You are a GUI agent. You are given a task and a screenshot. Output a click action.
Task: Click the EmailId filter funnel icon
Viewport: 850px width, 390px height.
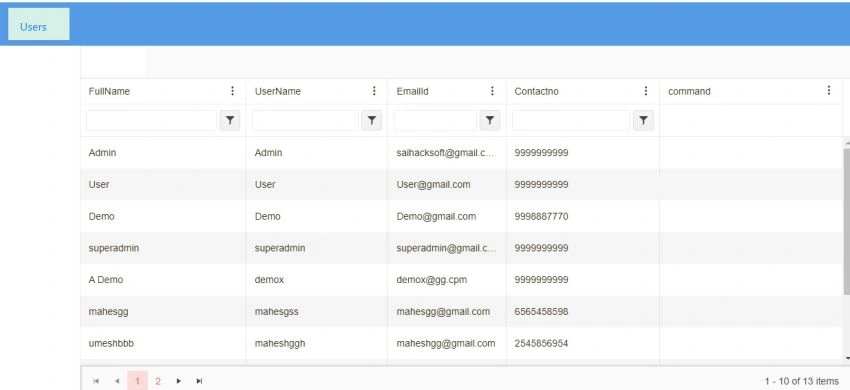[490, 120]
